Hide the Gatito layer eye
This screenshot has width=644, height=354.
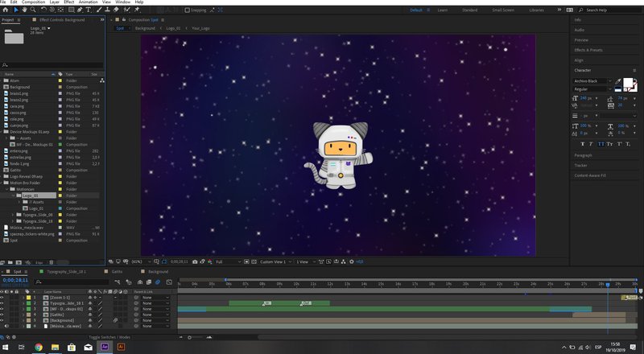2,315
